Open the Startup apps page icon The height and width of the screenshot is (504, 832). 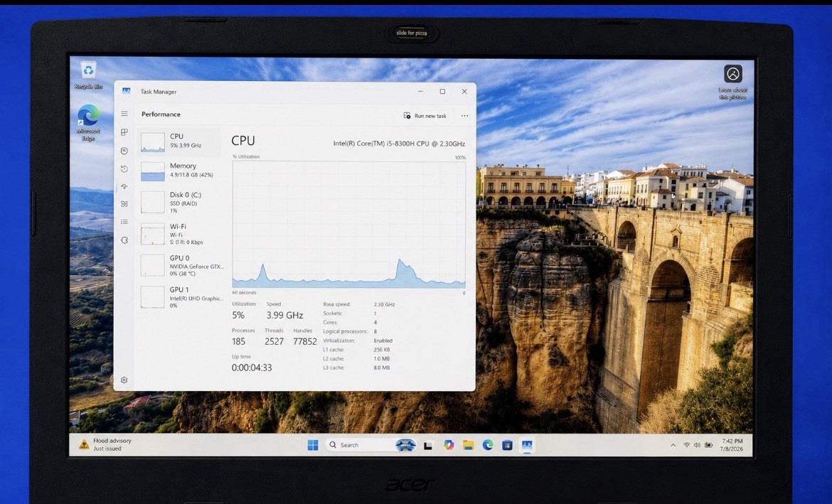tap(124, 186)
